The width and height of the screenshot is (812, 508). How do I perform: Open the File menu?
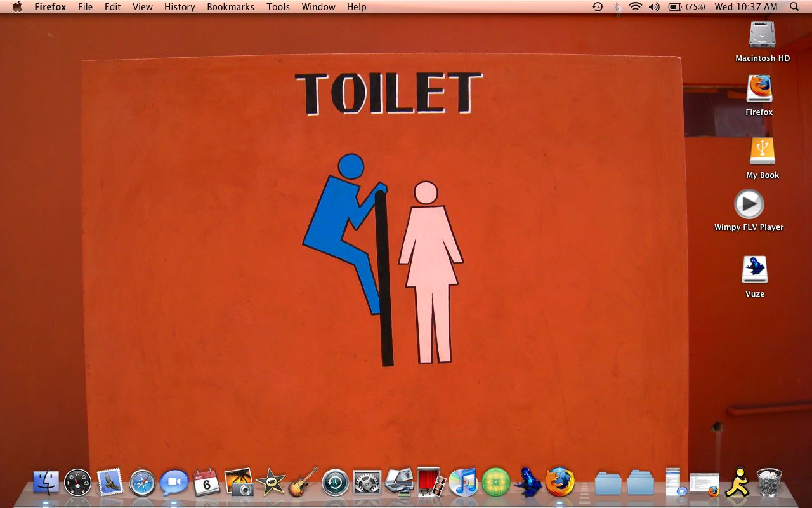[85, 6]
